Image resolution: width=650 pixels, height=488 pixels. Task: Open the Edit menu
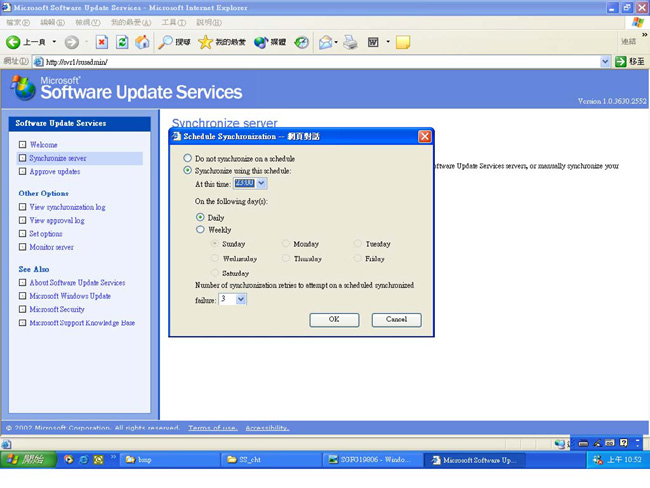53,22
